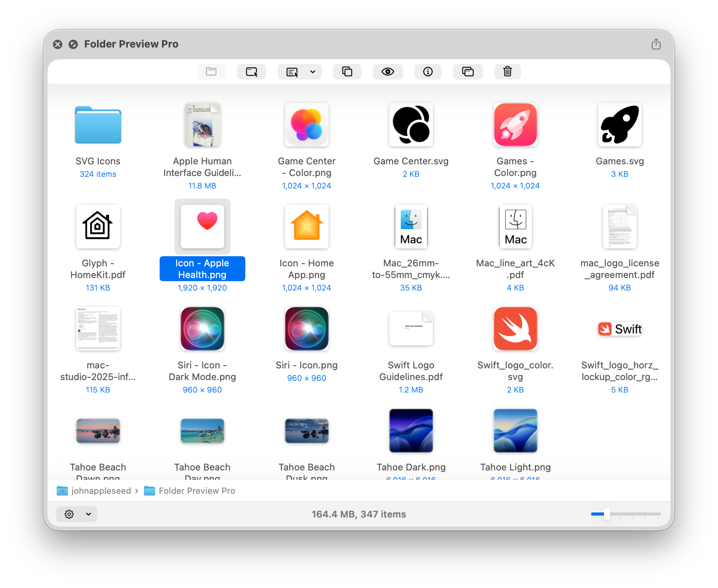
Task: Click the "Game Center.svg" filename
Action: [411, 161]
